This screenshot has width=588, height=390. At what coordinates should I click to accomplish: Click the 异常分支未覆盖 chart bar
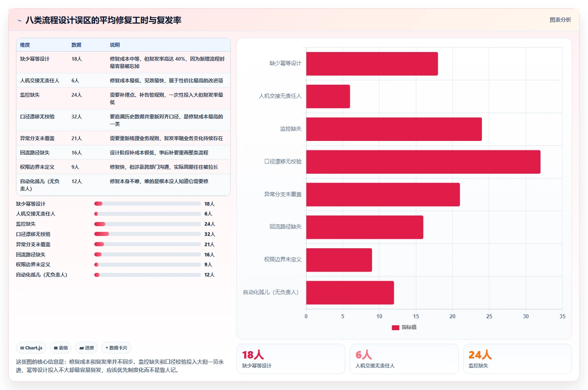click(383, 195)
